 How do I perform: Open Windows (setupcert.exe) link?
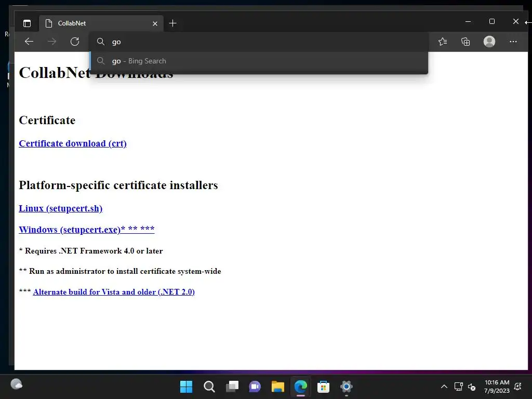pyautogui.click(x=87, y=229)
